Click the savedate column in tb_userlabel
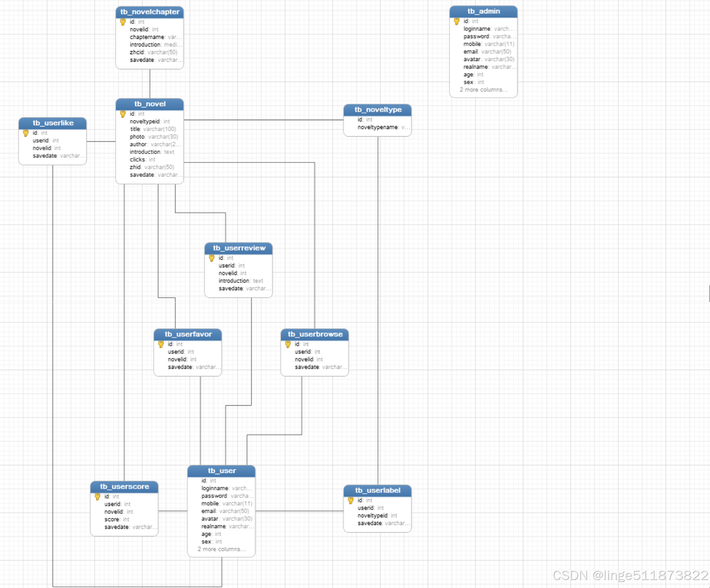The height and width of the screenshot is (588, 710). [384, 523]
